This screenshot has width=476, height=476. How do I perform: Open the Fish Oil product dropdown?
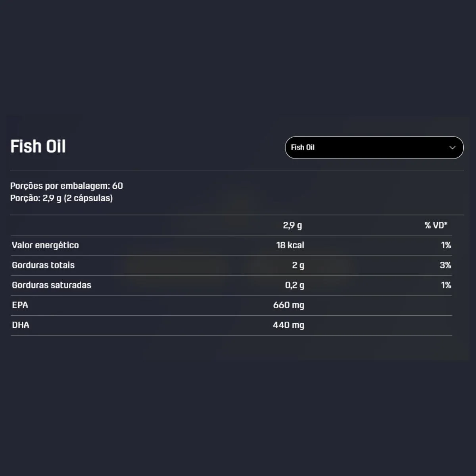pyautogui.click(x=374, y=148)
